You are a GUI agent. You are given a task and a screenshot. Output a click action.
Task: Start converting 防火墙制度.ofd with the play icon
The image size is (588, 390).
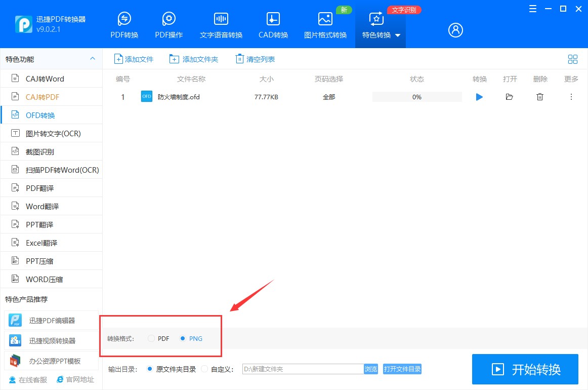click(x=479, y=97)
